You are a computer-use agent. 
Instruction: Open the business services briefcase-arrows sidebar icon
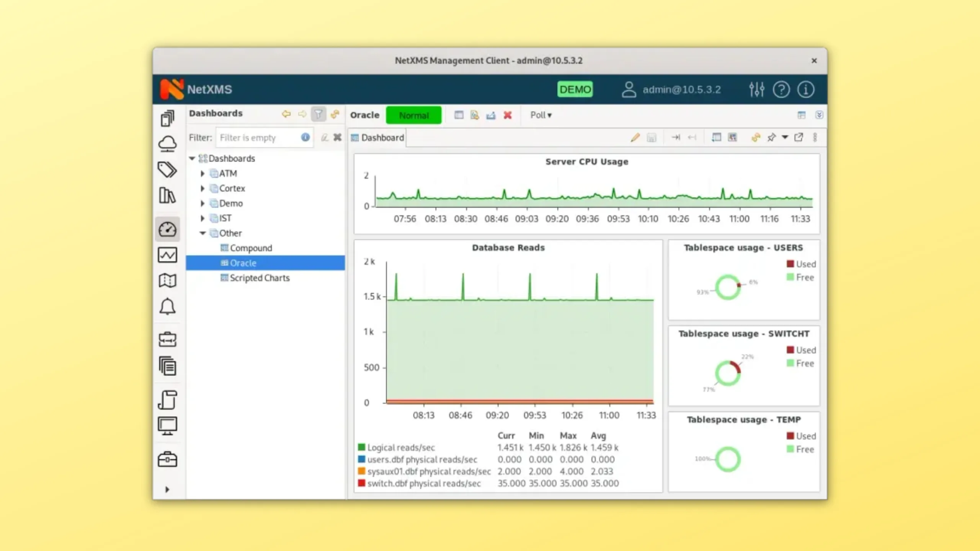(167, 339)
